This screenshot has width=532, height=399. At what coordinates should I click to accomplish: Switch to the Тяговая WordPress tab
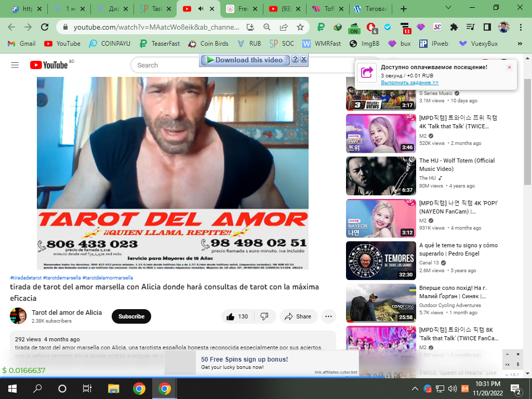tap(370, 9)
